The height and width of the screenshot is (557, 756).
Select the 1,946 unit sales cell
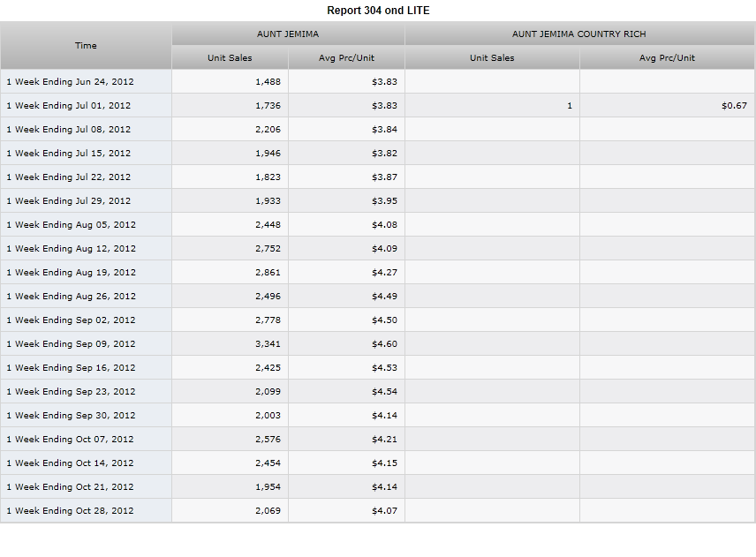coord(230,154)
